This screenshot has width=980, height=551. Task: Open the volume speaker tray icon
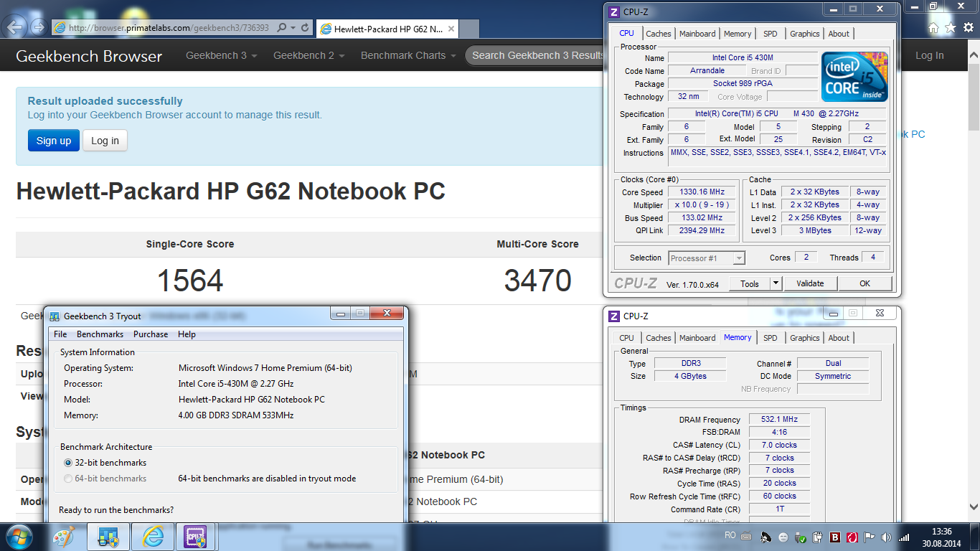coord(887,536)
